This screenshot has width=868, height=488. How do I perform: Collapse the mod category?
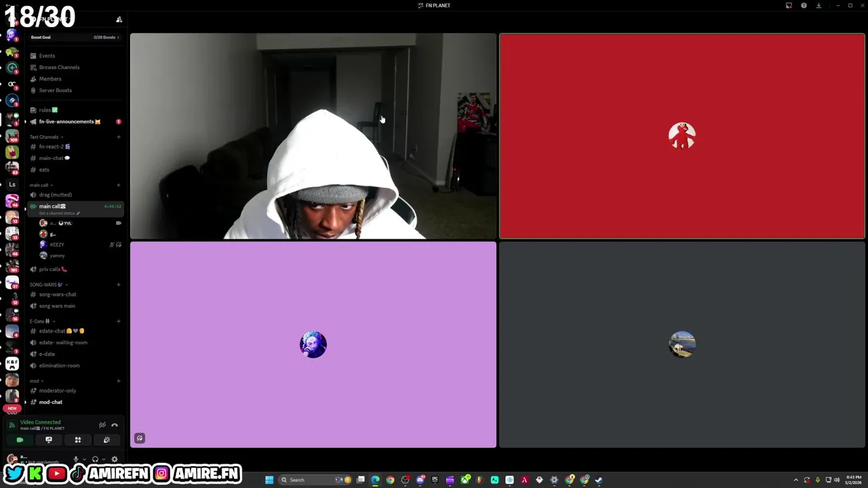[35, 381]
